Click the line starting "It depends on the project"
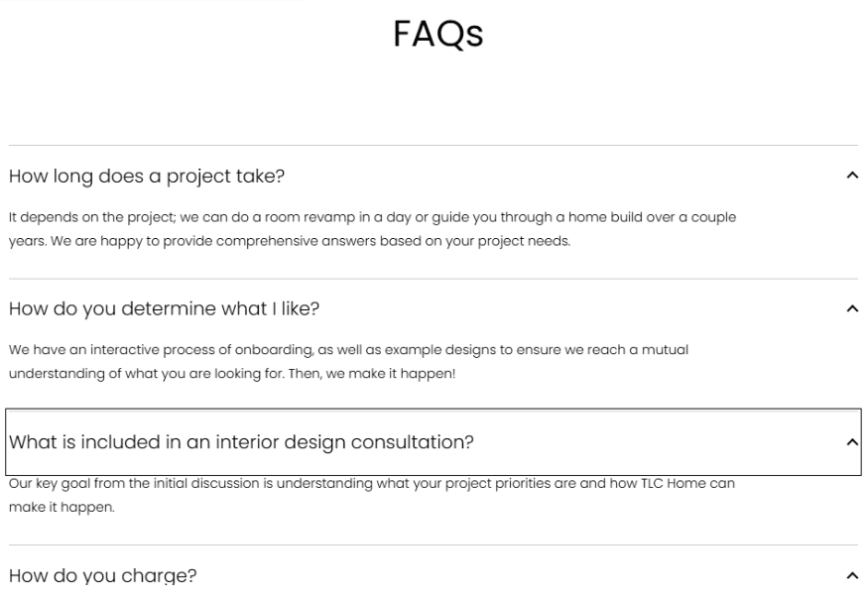868x601 pixels. (x=372, y=217)
